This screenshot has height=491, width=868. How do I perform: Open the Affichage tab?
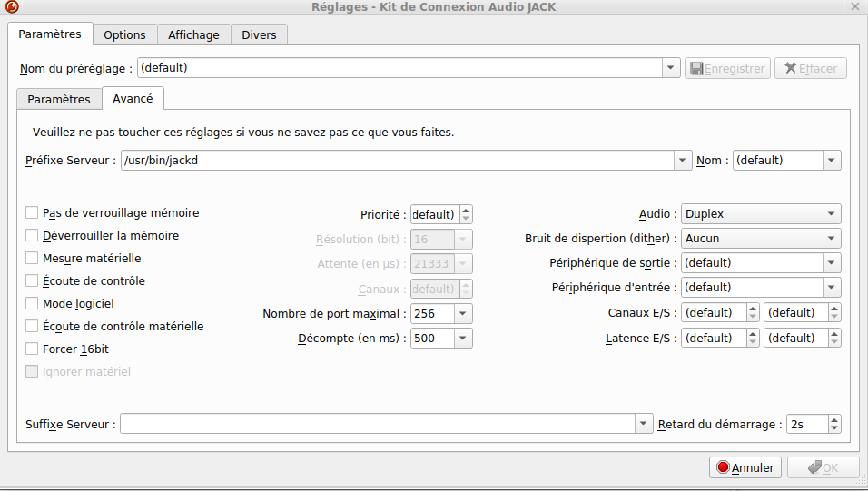point(193,34)
